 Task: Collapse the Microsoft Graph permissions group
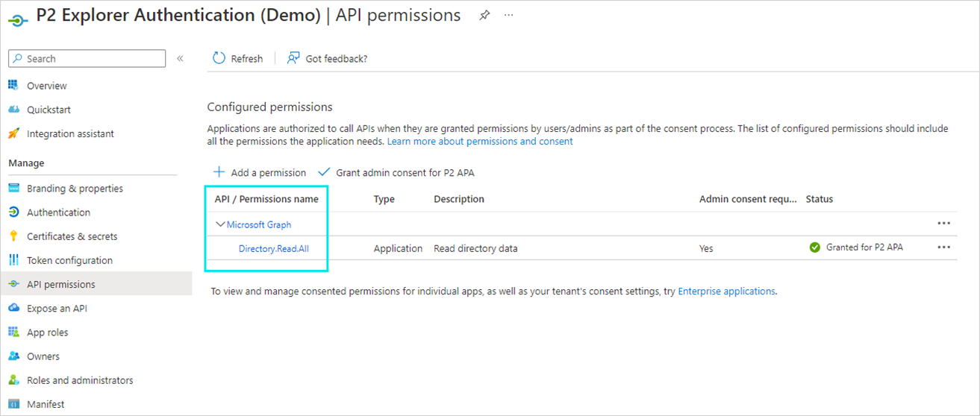click(x=220, y=224)
